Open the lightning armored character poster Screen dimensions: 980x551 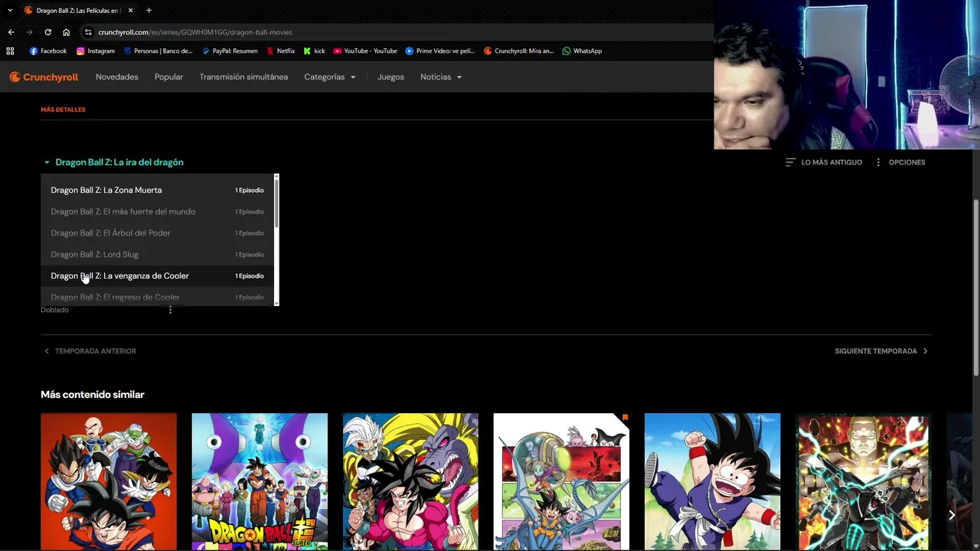[864, 481]
